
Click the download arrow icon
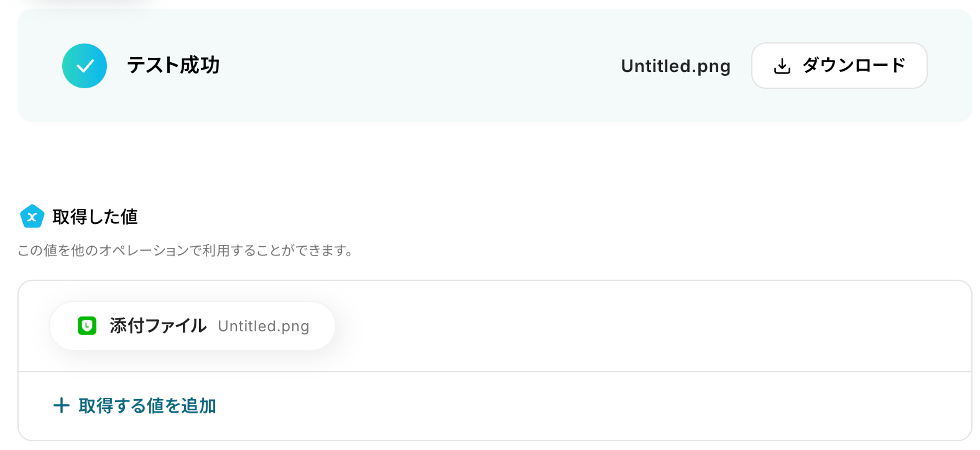click(782, 66)
